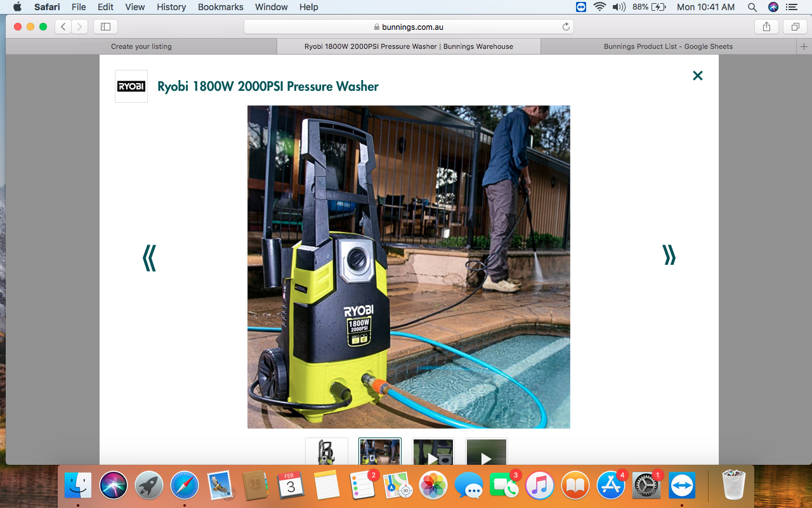This screenshot has width=812, height=508.
Task: Advance to the next product image
Action: click(x=669, y=255)
